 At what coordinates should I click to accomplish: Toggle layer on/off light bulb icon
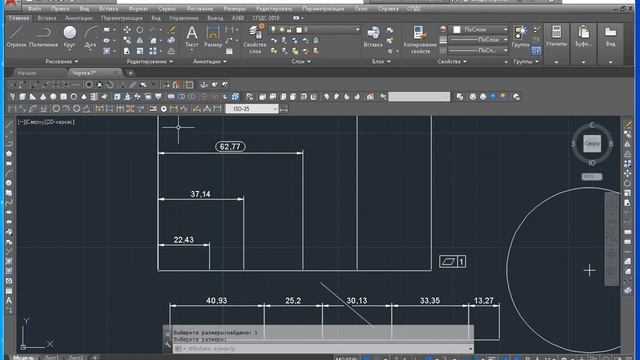pos(273,29)
